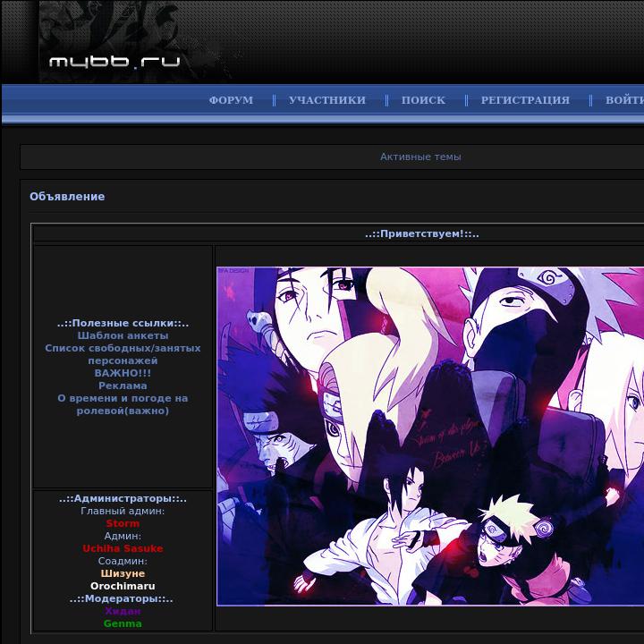Click moderator name Хидан

[x=123, y=611]
